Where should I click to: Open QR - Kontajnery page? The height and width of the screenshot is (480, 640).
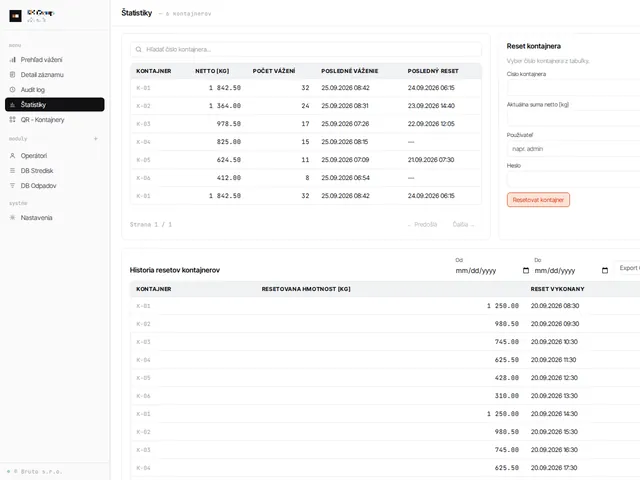55,120
